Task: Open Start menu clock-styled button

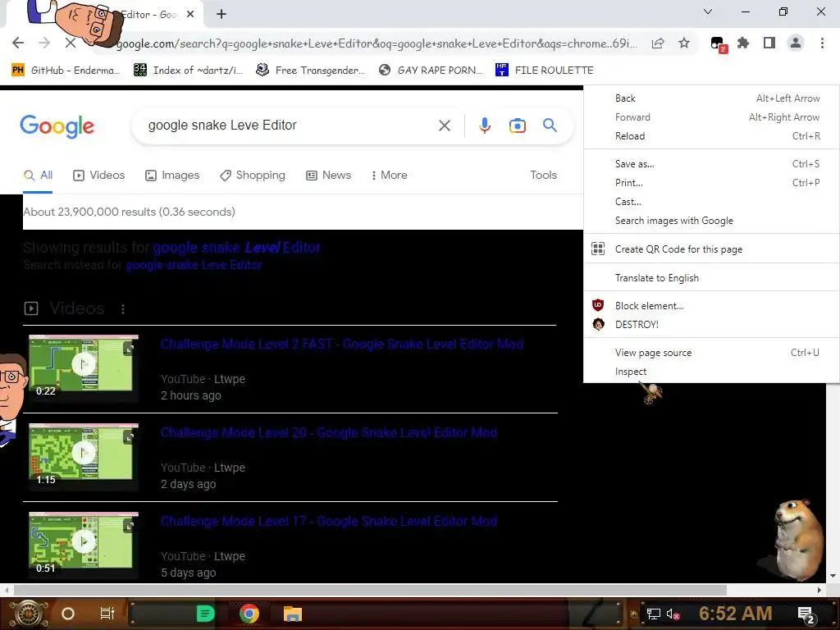Action: (x=29, y=614)
